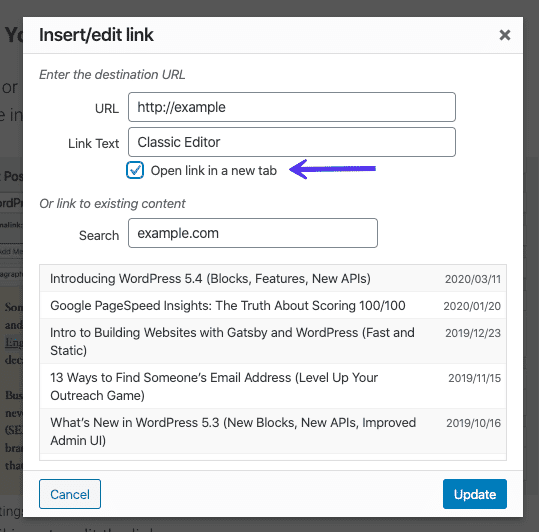Select 13 Ways to Find Someone's Email result
This screenshot has height=532, width=539.
click(273, 386)
